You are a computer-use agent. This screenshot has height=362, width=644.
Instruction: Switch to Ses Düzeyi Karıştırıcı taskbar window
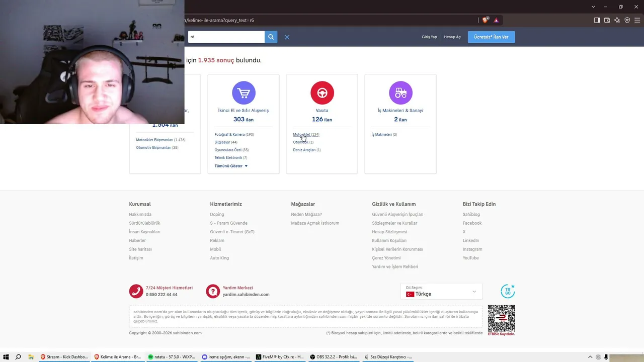(387, 357)
